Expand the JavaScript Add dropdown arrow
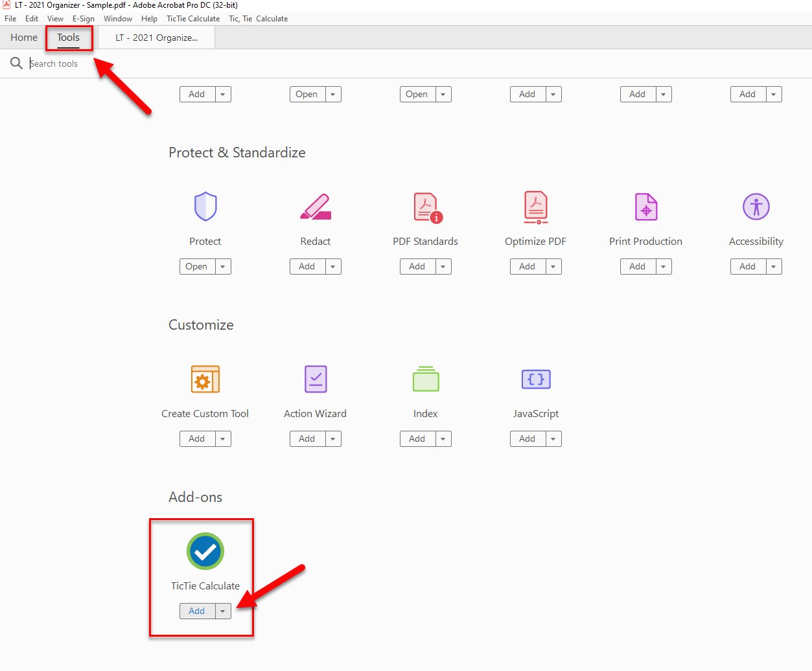This screenshot has height=671, width=812. [553, 439]
